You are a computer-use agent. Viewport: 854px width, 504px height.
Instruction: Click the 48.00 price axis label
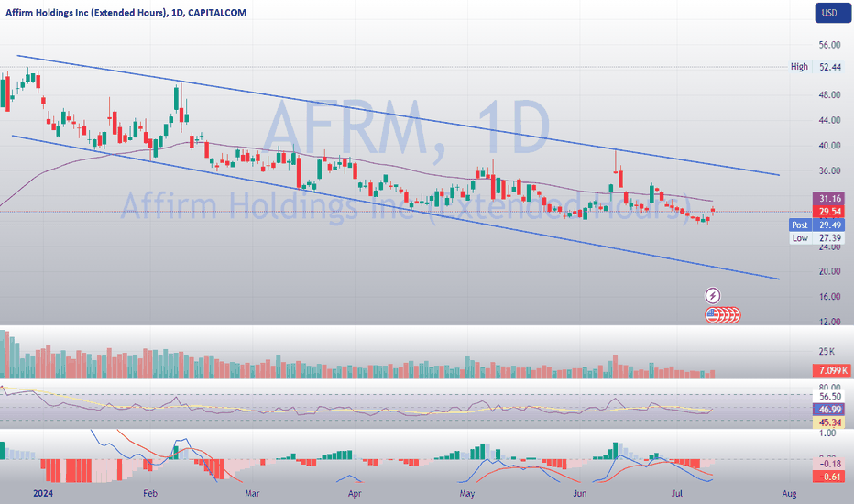pos(829,94)
